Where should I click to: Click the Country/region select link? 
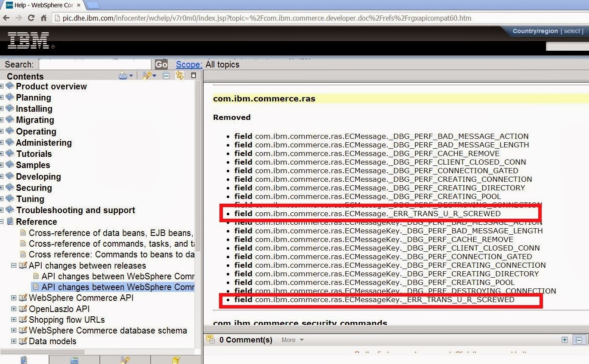tap(572, 31)
